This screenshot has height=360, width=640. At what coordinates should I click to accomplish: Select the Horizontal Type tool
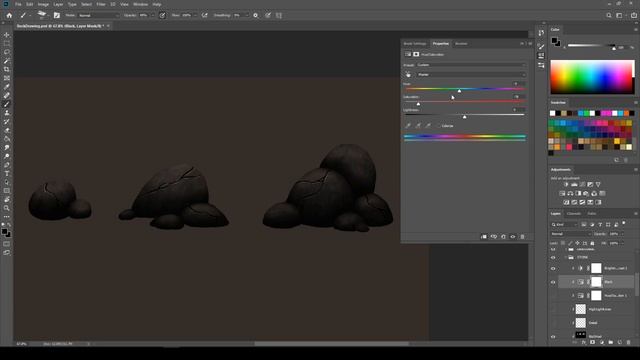[7, 173]
